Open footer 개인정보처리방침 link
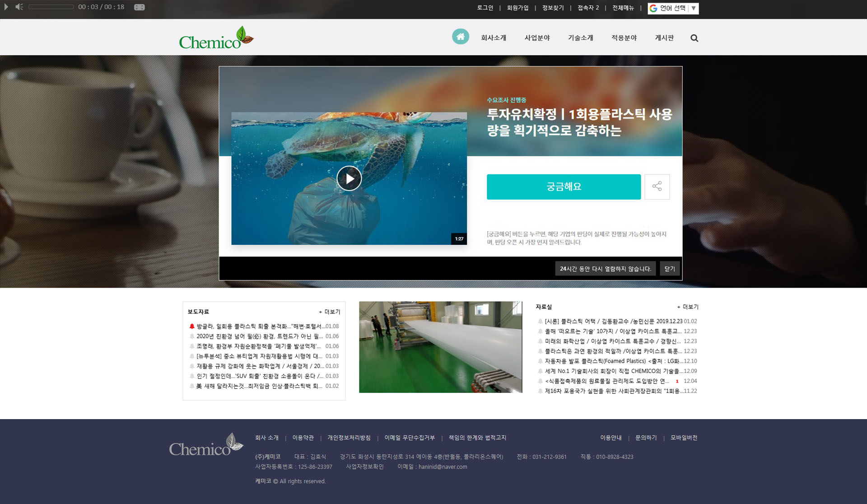 349,438
